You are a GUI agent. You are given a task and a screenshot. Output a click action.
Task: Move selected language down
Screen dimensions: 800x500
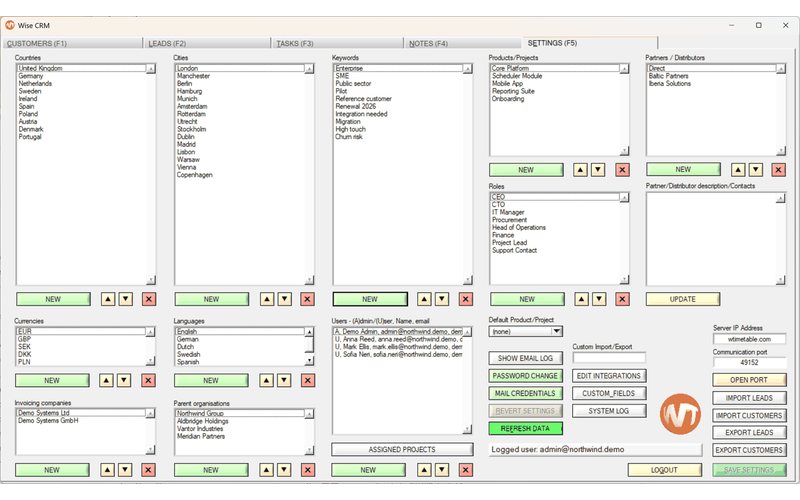(x=284, y=380)
